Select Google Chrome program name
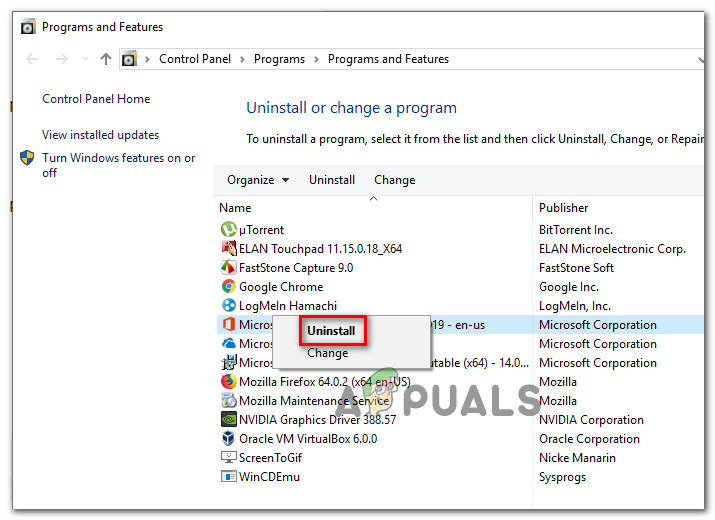715x520 pixels. point(281,286)
